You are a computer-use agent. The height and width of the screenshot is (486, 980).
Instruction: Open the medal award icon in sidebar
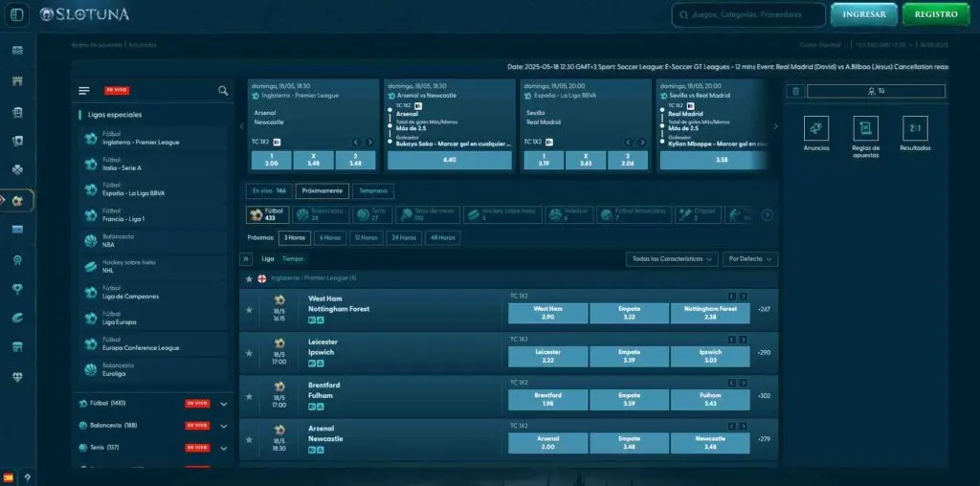tap(17, 260)
